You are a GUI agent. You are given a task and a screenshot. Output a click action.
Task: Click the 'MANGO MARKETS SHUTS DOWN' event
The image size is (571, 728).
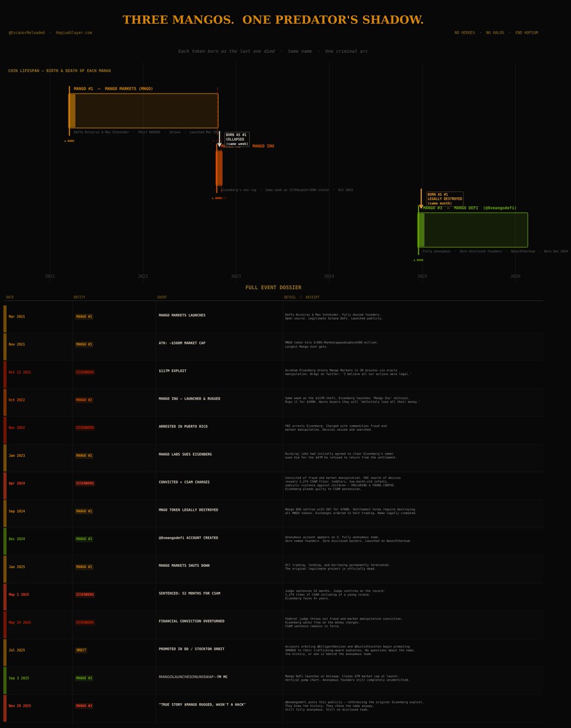(x=186, y=566)
